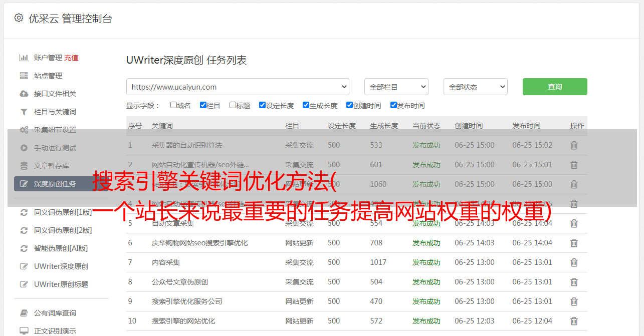Click the book icon for 公有词库查询
The height and width of the screenshot is (336, 644).
click(24, 313)
